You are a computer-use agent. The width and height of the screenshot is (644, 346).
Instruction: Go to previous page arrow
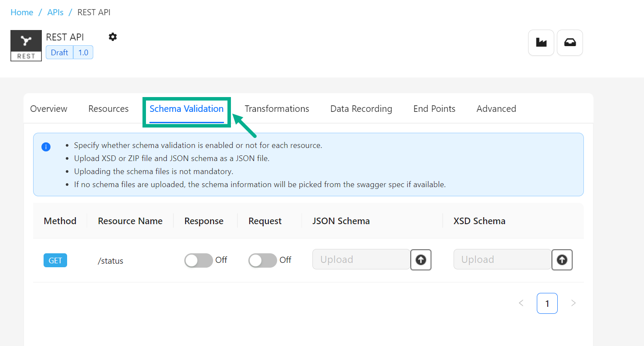(x=521, y=303)
